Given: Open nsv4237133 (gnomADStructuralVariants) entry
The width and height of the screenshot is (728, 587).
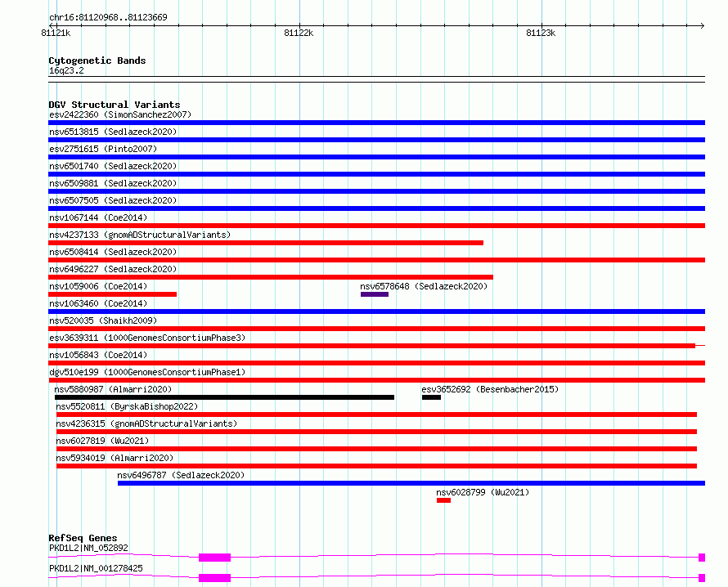Looking at the screenshot, I should (x=140, y=235).
